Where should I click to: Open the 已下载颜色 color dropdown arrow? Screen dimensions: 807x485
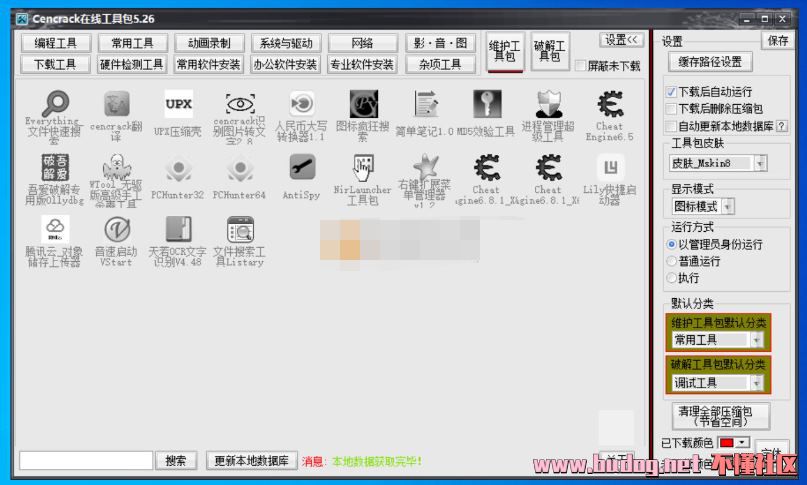(x=742, y=443)
